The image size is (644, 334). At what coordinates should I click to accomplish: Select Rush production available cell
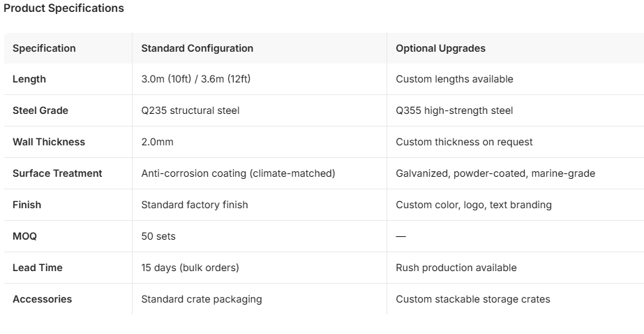click(x=456, y=268)
